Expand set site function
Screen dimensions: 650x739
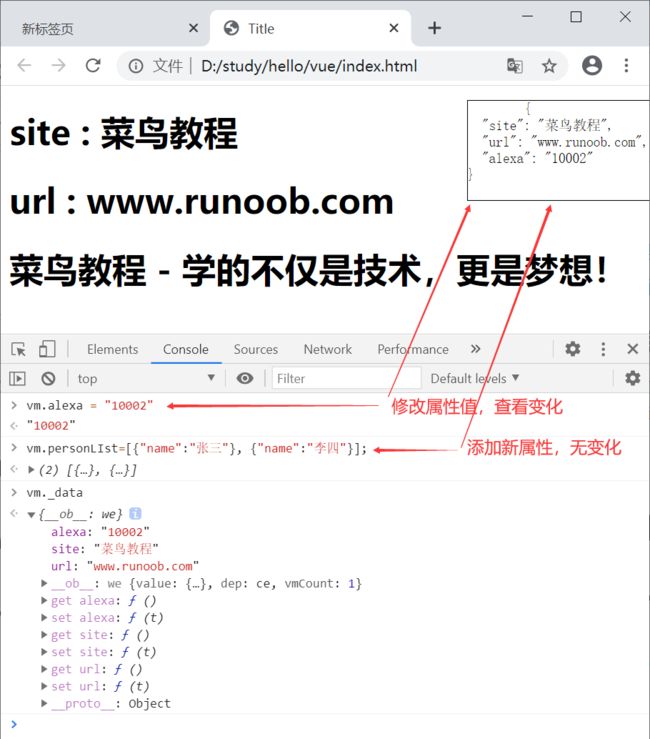coord(44,652)
